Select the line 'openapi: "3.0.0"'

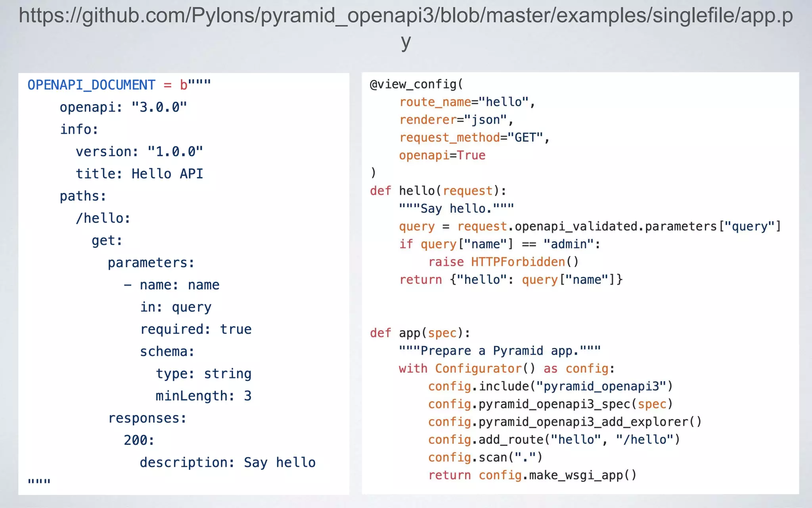[x=123, y=107]
